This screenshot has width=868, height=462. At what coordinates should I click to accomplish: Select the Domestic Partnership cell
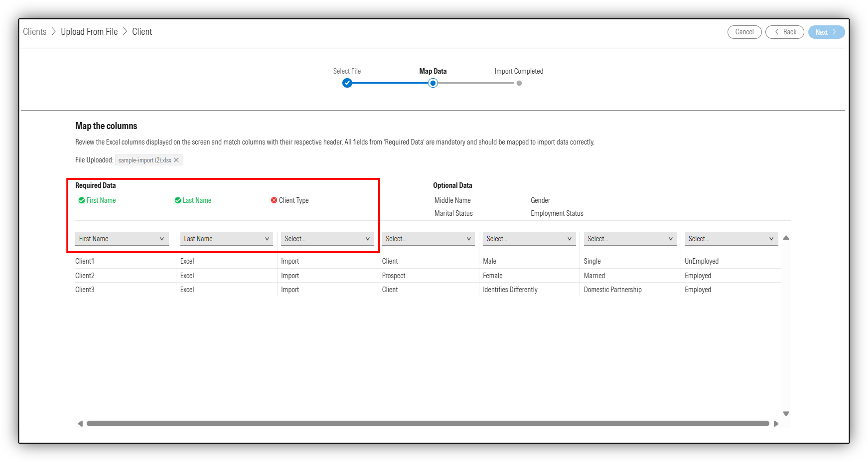(613, 290)
